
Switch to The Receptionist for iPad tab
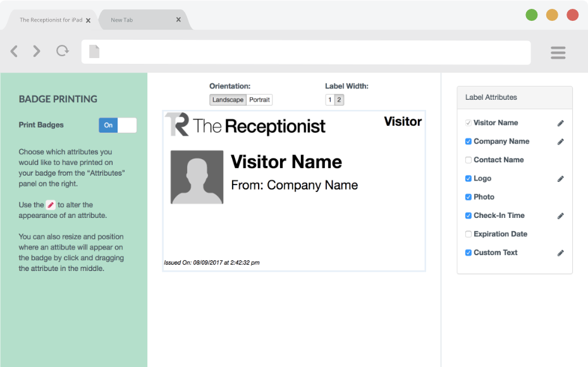pyautogui.click(x=51, y=20)
